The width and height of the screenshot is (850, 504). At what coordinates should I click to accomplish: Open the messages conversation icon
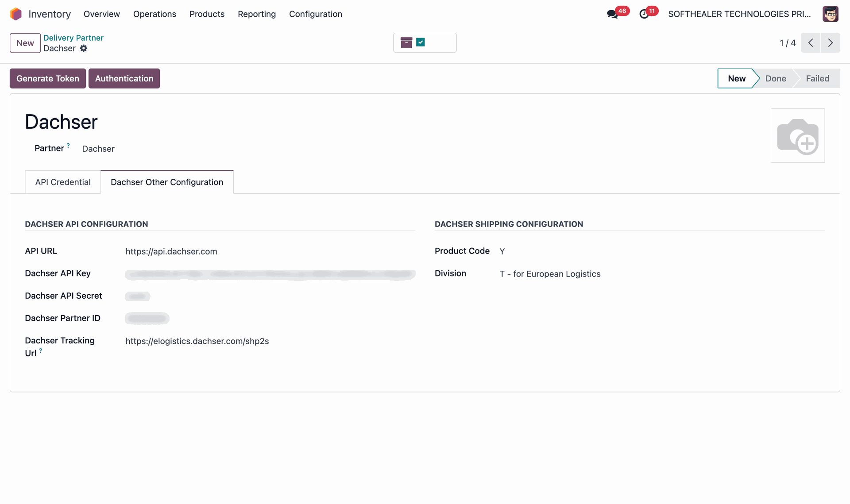click(612, 14)
